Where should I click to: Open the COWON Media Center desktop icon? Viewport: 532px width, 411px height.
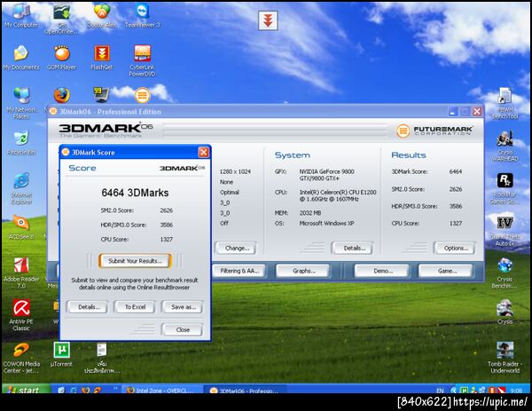pos(21,358)
